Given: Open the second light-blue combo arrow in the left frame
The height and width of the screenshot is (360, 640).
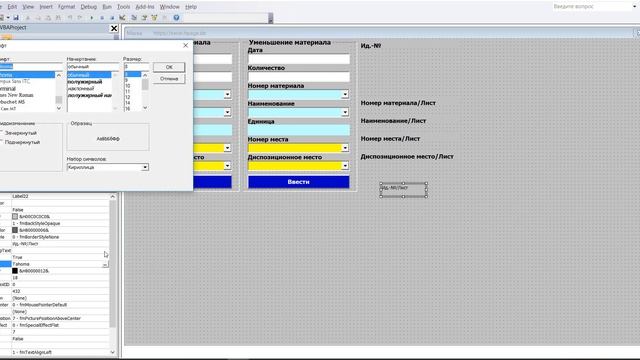Looking at the screenshot, I should coord(227,112).
